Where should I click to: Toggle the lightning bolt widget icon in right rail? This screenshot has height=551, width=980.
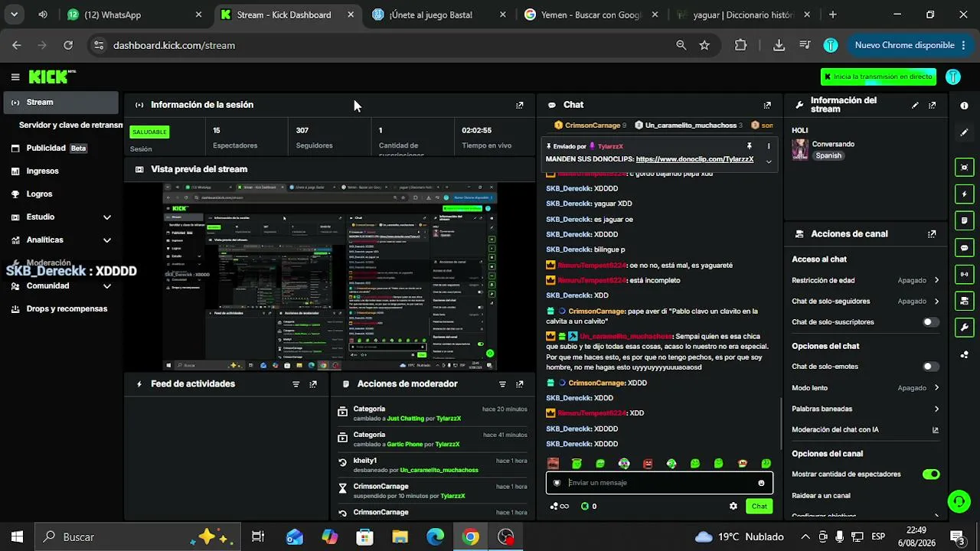coord(964,194)
